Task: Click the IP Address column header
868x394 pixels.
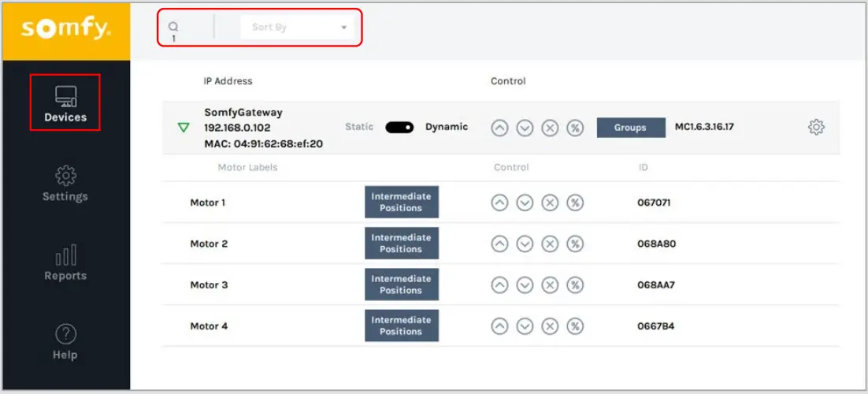Action: [x=228, y=81]
